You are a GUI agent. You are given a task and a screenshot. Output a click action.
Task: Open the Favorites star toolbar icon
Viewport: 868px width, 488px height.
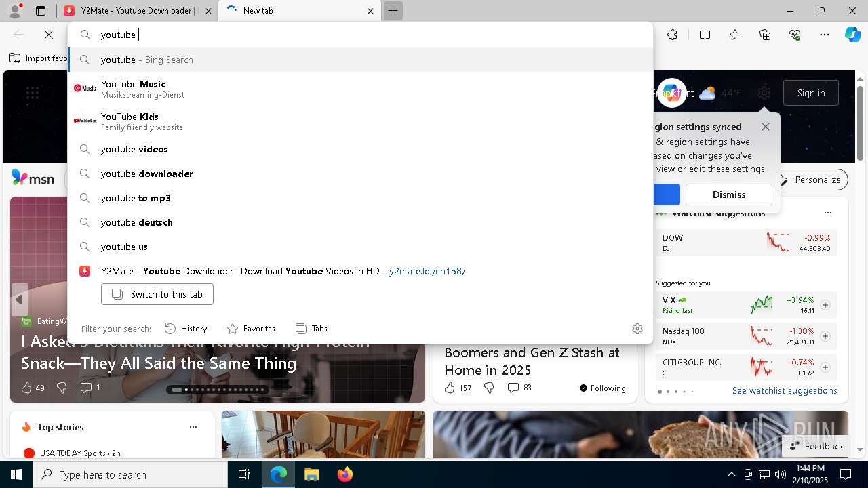pos(735,35)
